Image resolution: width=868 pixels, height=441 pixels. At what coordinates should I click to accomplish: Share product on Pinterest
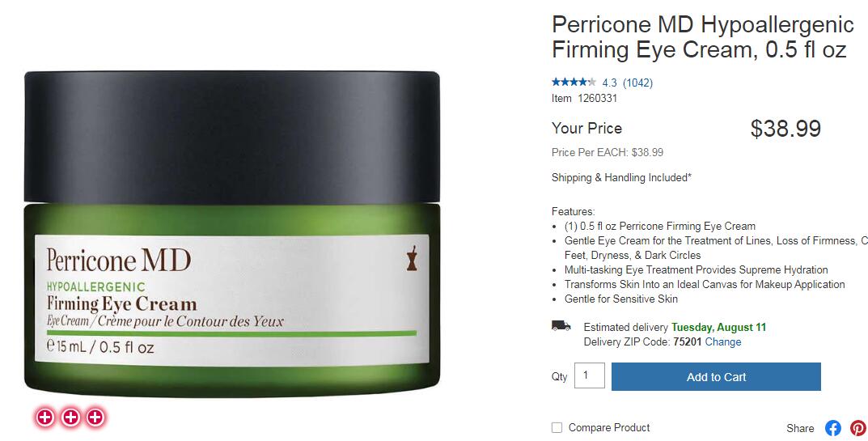pos(858,428)
